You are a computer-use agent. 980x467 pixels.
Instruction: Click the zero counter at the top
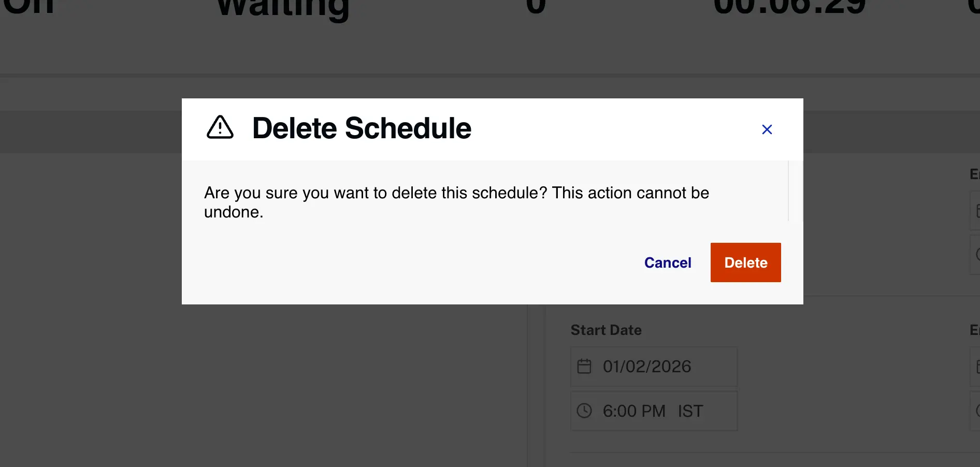[536, 7]
